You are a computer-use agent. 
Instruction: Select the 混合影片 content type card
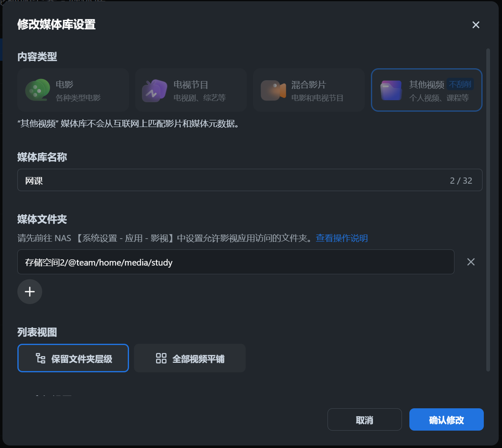point(309,90)
